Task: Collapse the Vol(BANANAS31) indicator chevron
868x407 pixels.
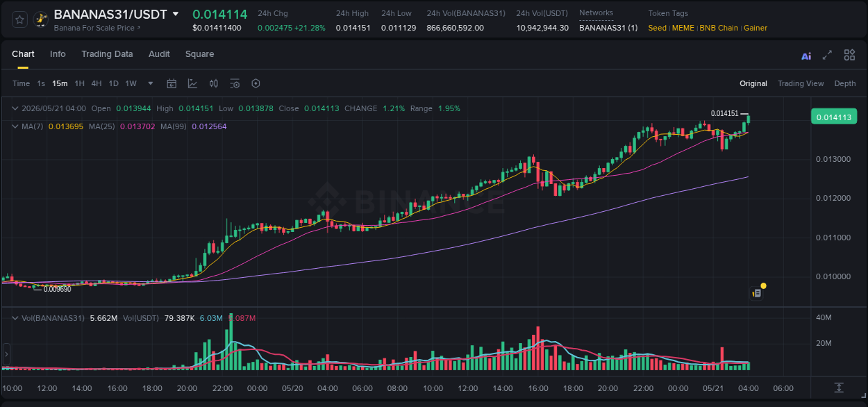Action: tap(15, 318)
